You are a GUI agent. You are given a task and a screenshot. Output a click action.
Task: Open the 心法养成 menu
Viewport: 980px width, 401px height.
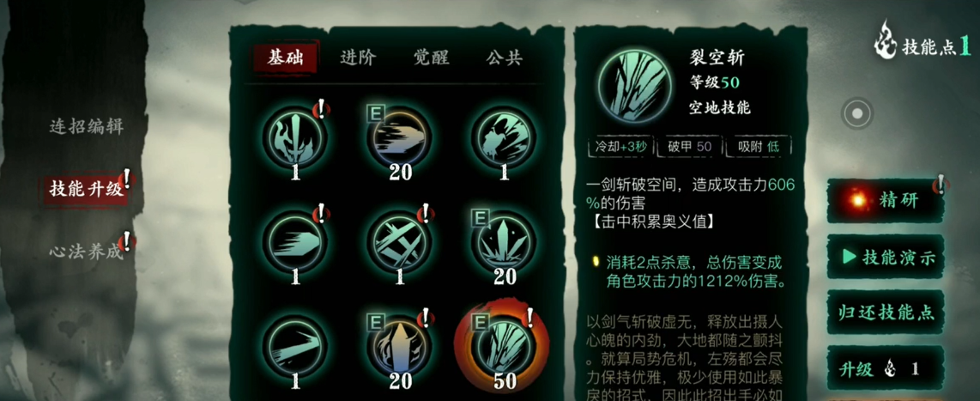pos(87,252)
